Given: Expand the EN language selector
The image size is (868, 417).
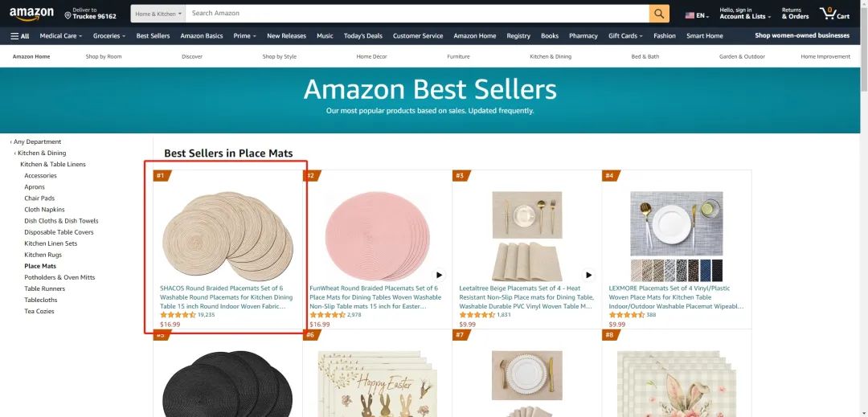Looking at the screenshot, I should [698, 15].
